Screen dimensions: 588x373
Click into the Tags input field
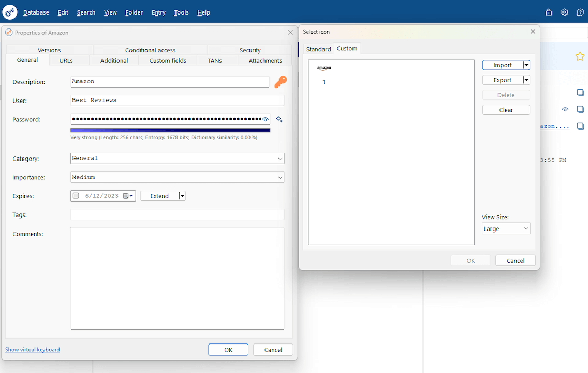pos(177,214)
